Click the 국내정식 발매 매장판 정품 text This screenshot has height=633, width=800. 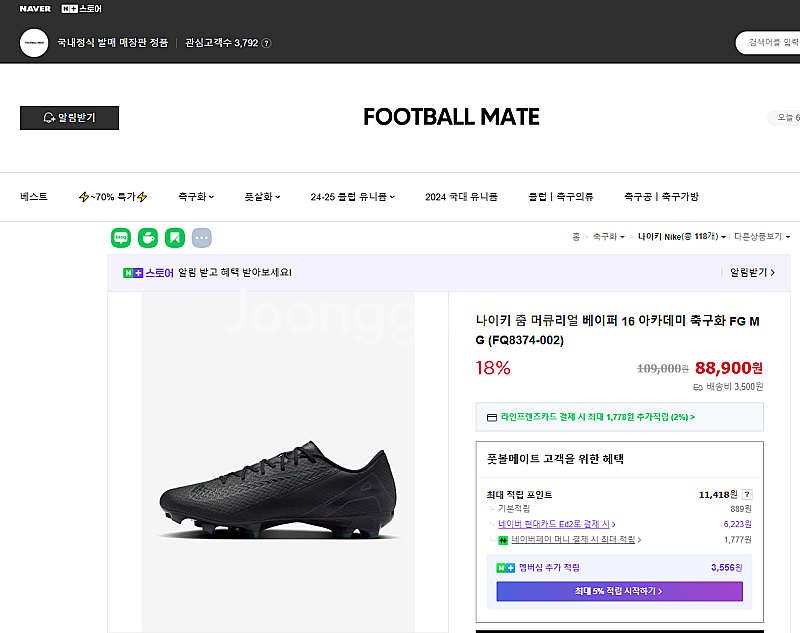[113, 43]
